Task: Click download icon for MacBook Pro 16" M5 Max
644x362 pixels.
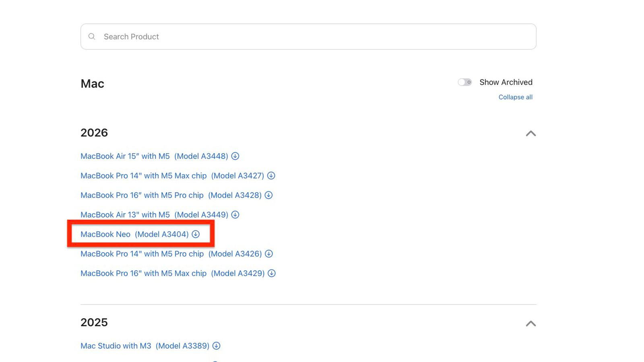Action: [x=272, y=274]
